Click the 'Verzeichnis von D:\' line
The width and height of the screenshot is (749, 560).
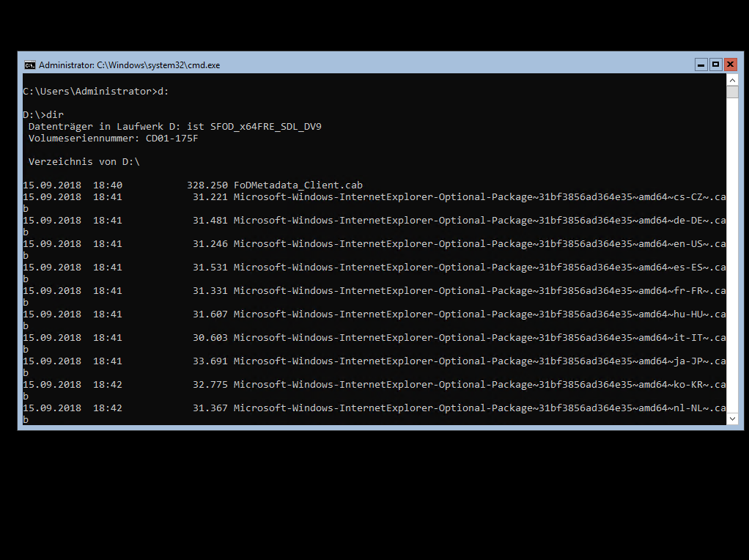84,161
